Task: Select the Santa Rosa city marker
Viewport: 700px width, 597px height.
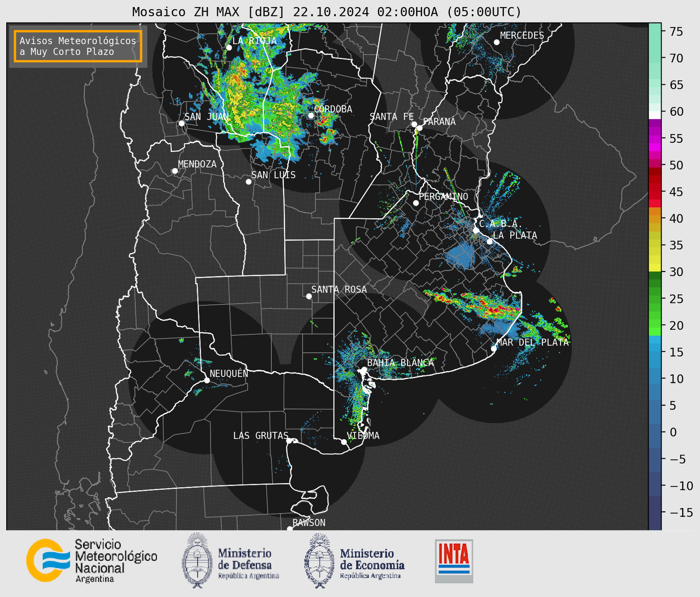Action: click(x=309, y=296)
